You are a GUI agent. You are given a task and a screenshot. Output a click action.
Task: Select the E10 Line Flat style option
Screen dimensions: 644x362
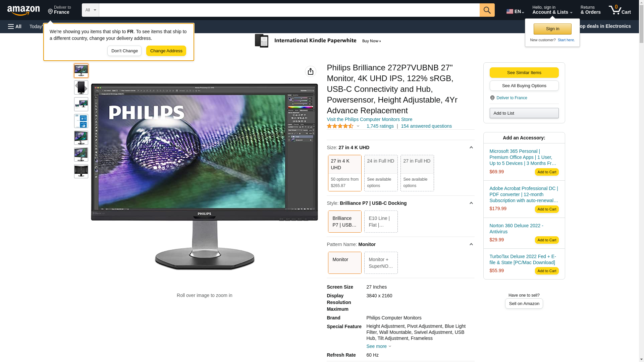pyautogui.click(x=381, y=222)
